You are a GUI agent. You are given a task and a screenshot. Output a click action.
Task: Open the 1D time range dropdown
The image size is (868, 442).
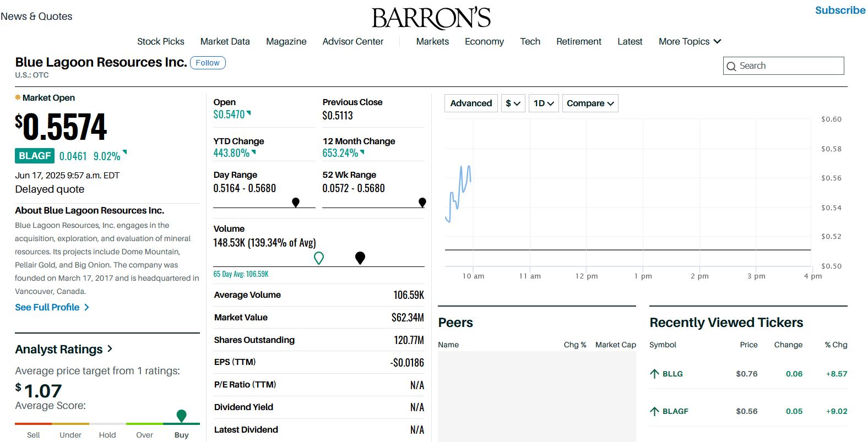tap(544, 103)
